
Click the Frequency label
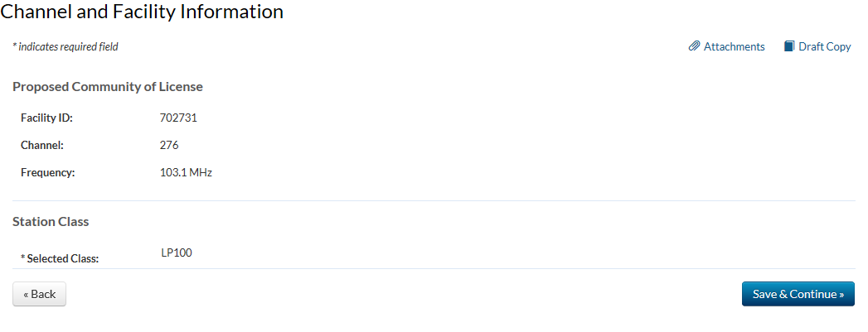47,172
